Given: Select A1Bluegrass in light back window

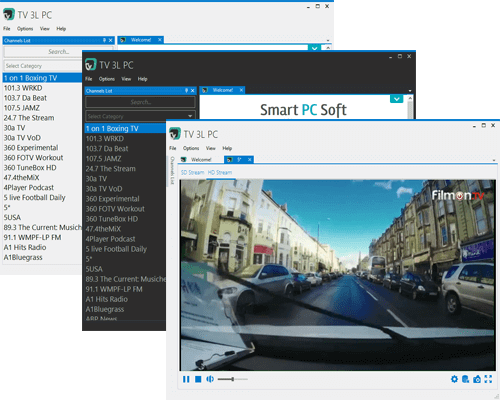Looking at the screenshot, I should tap(43, 257).
